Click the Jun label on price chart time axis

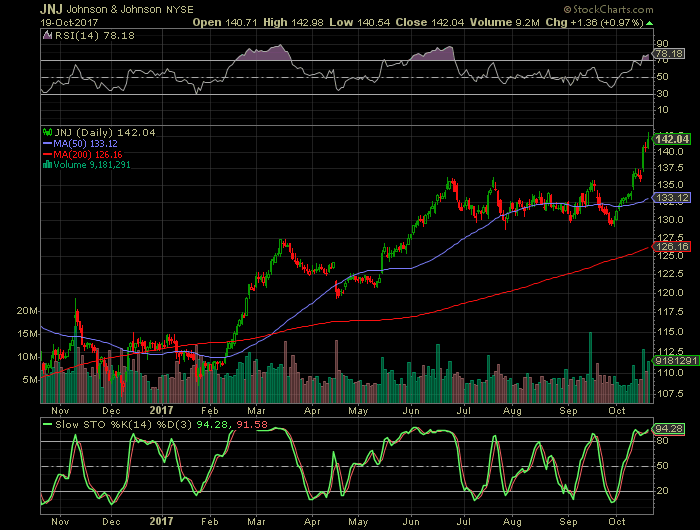411,410
